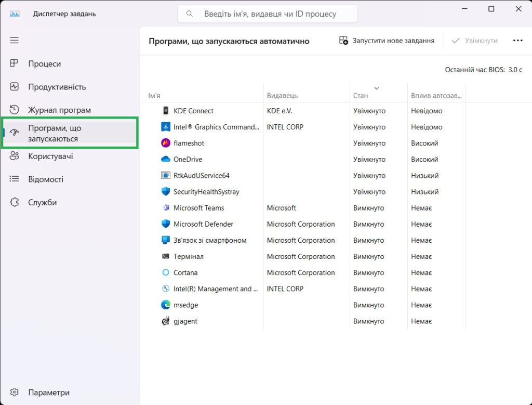The image size is (532, 405).
Task: Select Програми, що запускаються tab
Action: pos(70,133)
